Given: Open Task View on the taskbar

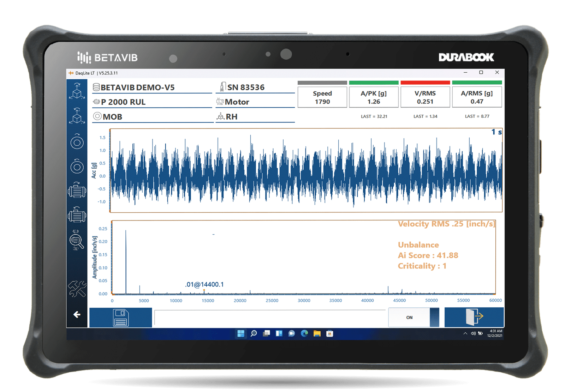Looking at the screenshot, I should tap(266, 333).
